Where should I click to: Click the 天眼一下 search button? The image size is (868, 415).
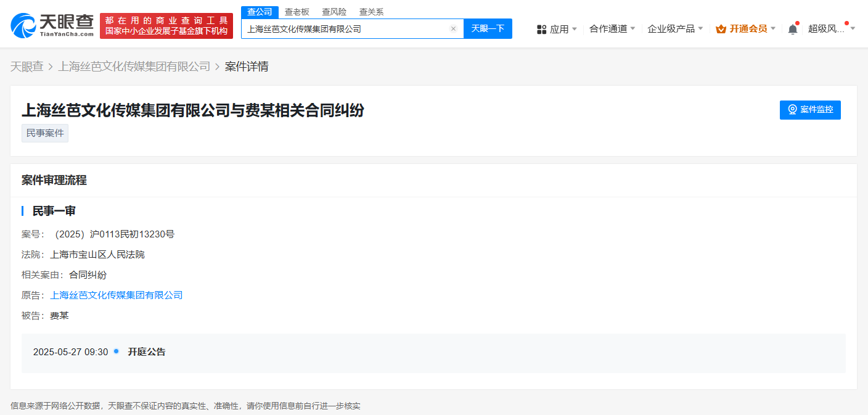click(x=488, y=28)
